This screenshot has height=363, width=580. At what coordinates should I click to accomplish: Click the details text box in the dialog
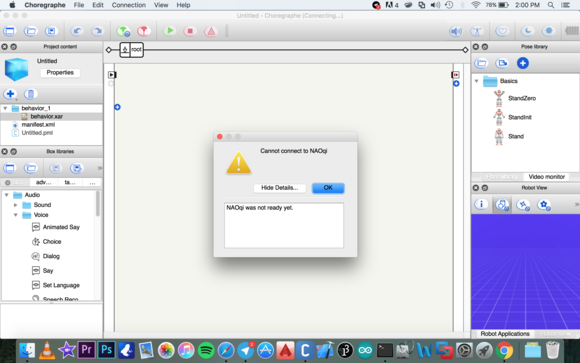tap(284, 225)
